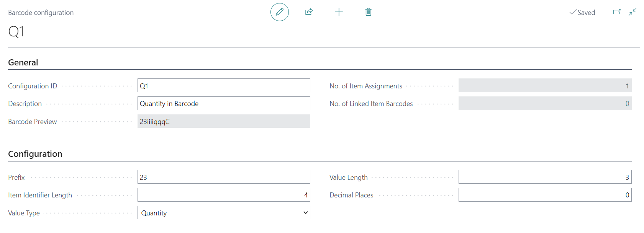
Task: Focus the Value Length field
Action: click(545, 177)
